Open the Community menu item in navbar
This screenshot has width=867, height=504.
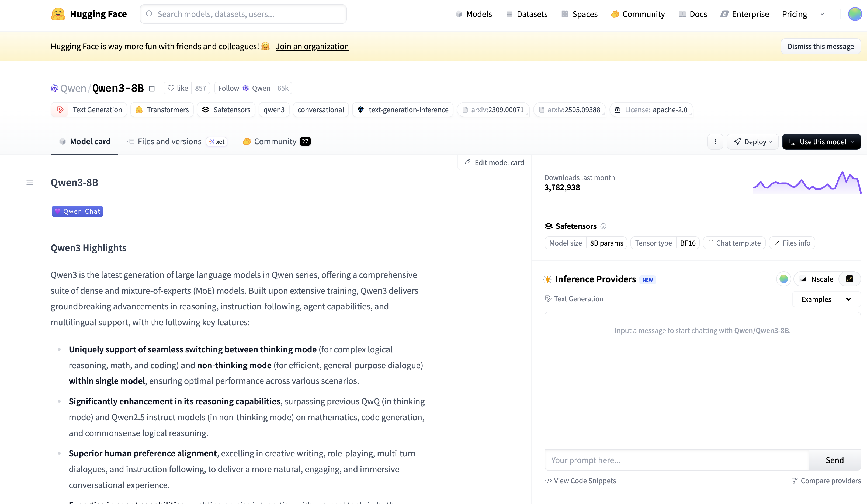(638, 14)
